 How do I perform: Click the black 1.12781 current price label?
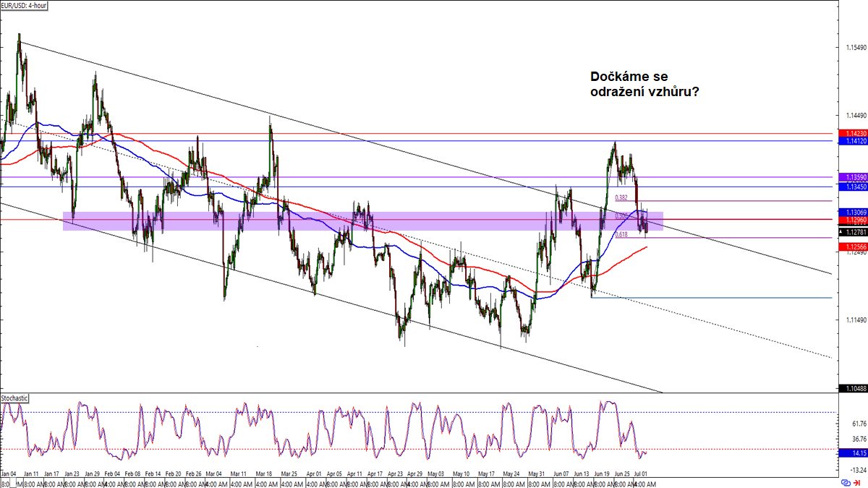pos(852,232)
